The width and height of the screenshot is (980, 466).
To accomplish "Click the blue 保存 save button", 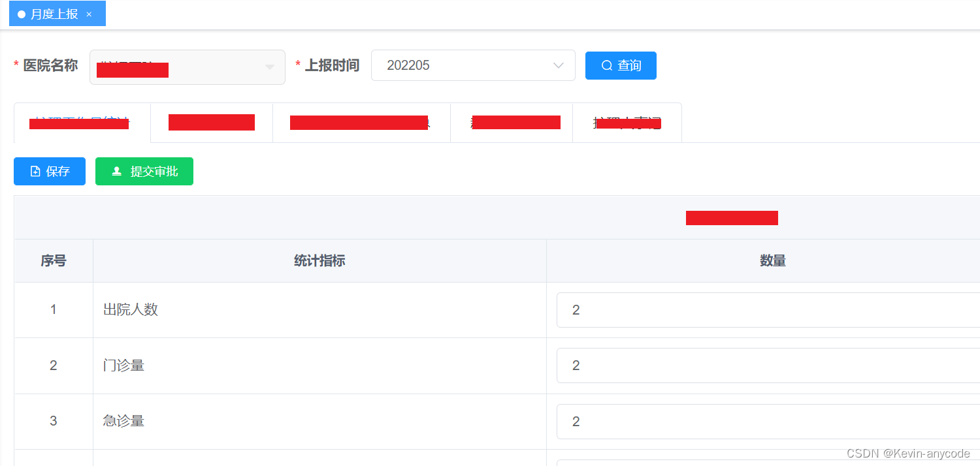I will (50, 171).
